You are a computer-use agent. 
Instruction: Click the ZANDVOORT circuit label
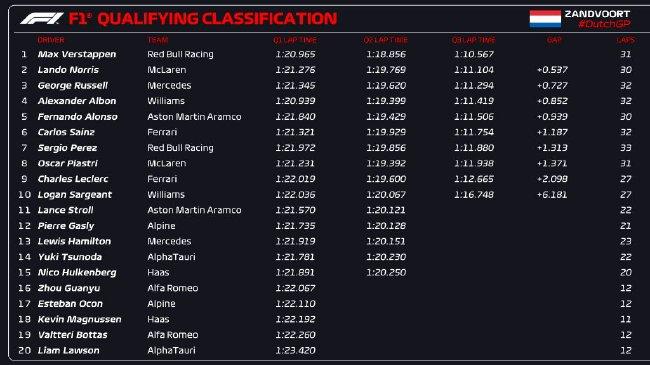[x=597, y=14]
